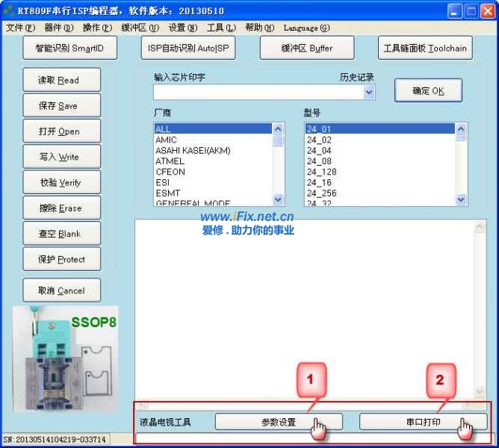Select CFEON in the 厂商 list
The height and width of the screenshot is (448, 499).
click(x=213, y=172)
